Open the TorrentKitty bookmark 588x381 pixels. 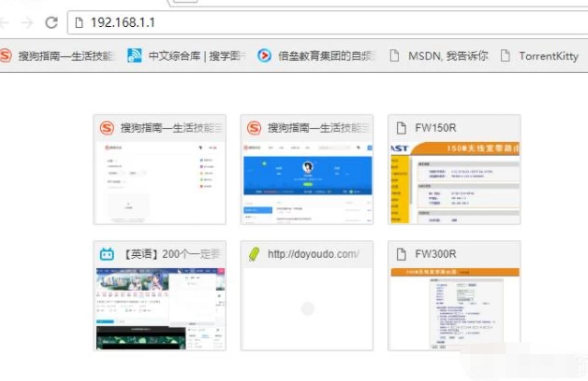(x=540, y=56)
